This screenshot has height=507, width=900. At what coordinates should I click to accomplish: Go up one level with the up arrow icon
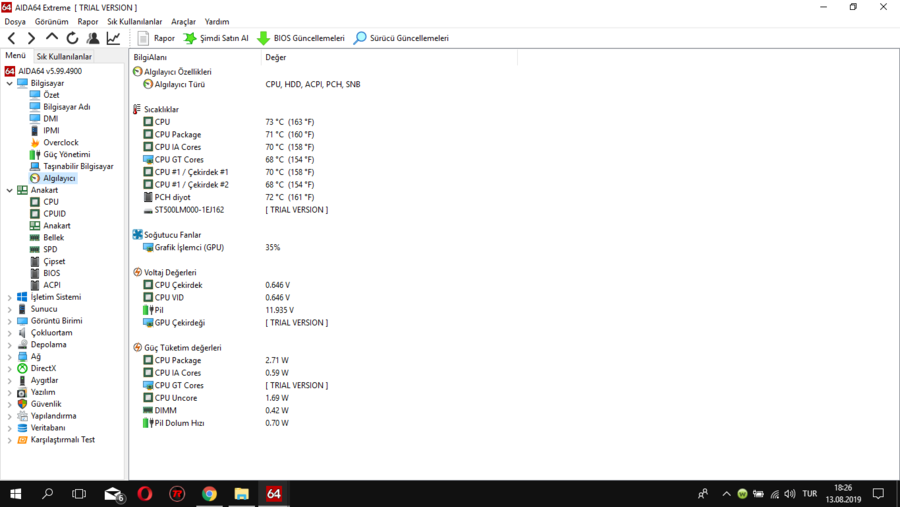pyautogui.click(x=52, y=38)
